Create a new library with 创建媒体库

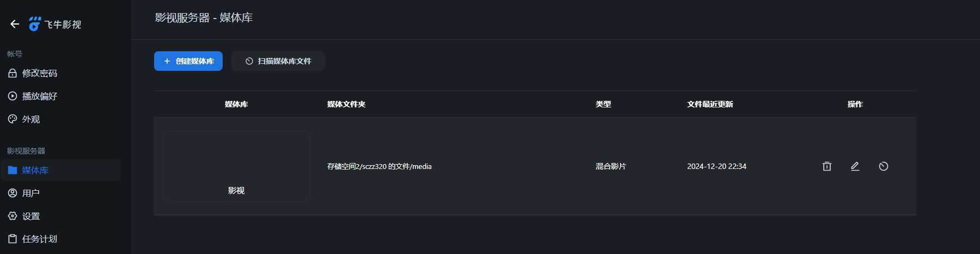point(188,61)
